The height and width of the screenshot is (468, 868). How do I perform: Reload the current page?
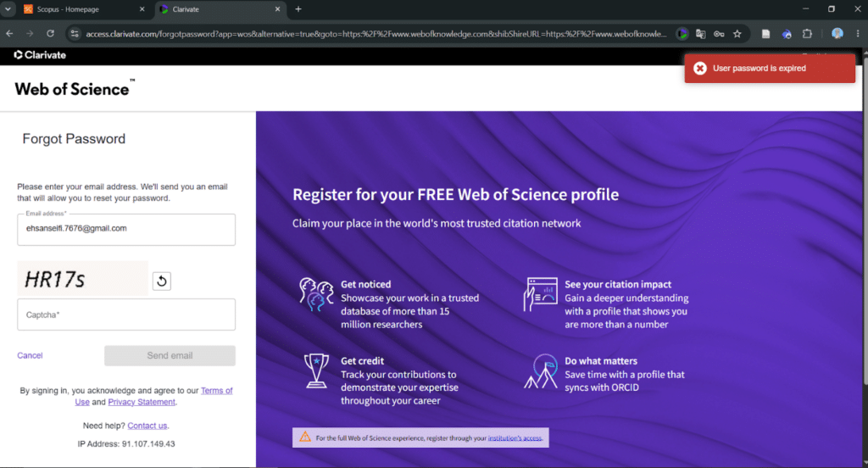point(50,34)
